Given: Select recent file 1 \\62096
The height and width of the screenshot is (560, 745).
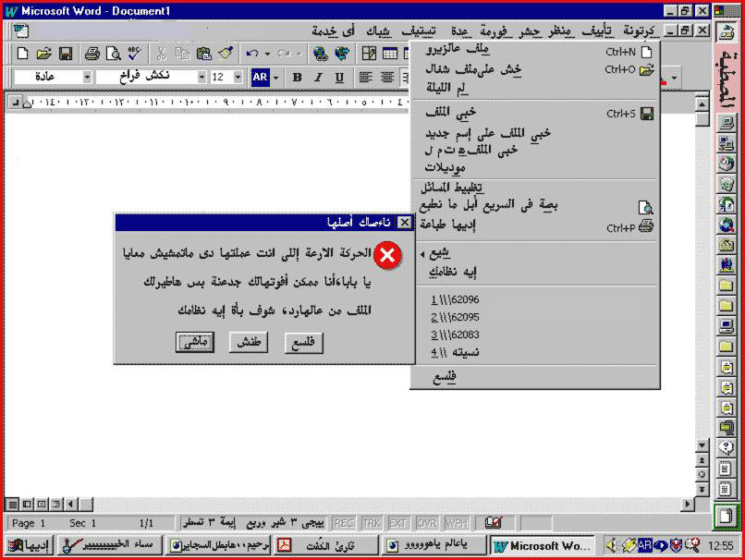Looking at the screenshot, I should click(535, 299).
